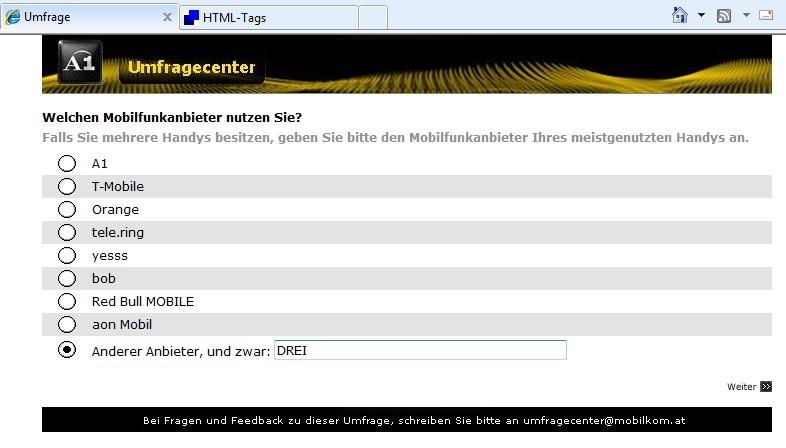Click the HTML-Tags tab favicon
786x448 pixels.
(x=191, y=18)
